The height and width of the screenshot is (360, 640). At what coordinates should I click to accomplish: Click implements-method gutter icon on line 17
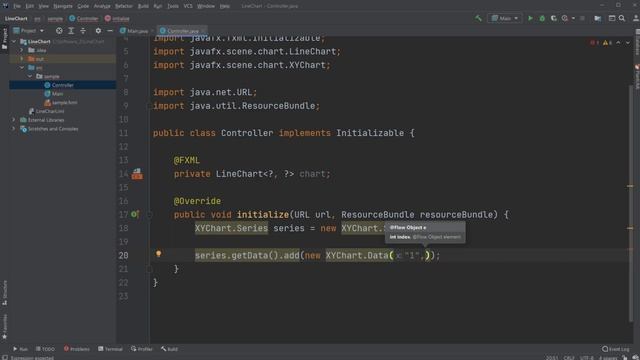(x=135, y=214)
